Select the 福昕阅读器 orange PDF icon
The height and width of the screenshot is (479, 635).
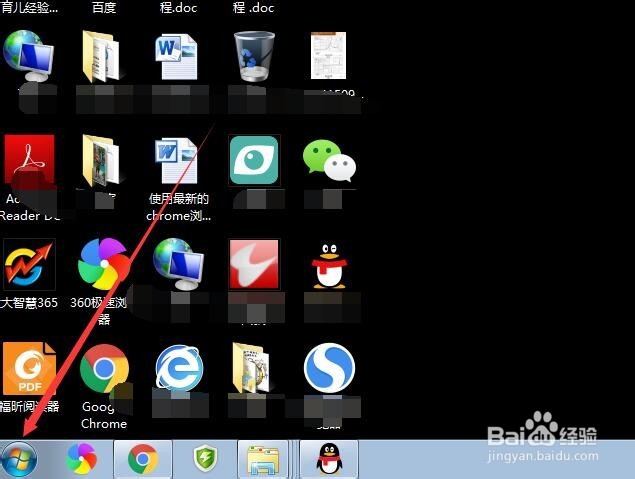pos(29,368)
